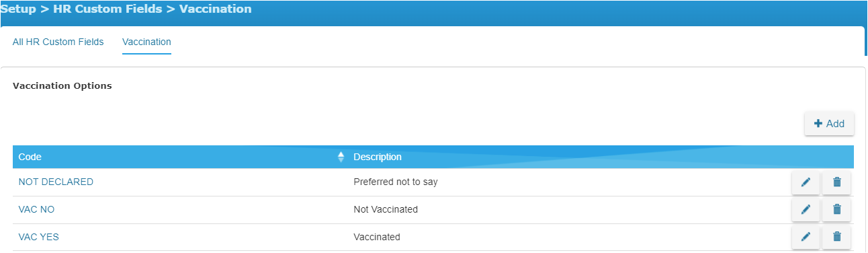The width and height of the screenshot is (868, 253).
Task: Open edit pencil for the VAC YES row
Action: pyautogui.click(x=806, y=236)
